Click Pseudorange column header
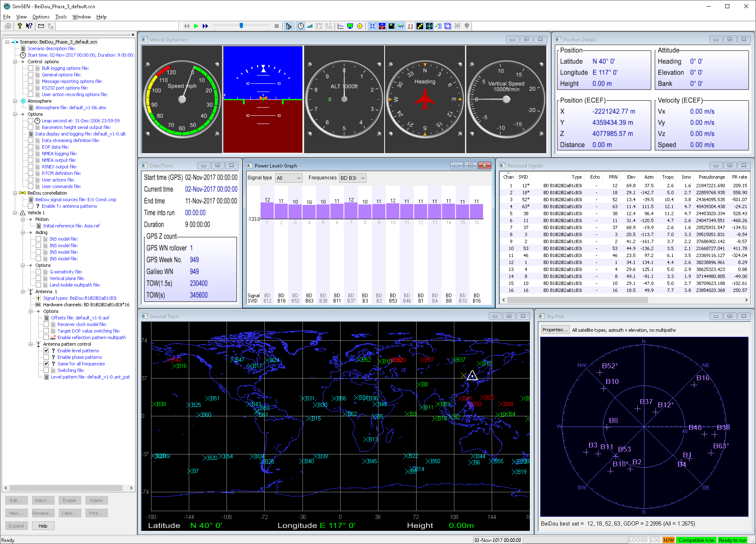 tap(712, 177)
